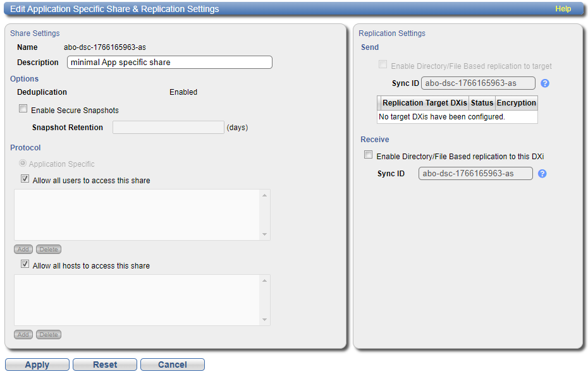The height and width of the screenshot is (374, 588).
Task: Click the Snapshot Retention days field
Action: 168,128
